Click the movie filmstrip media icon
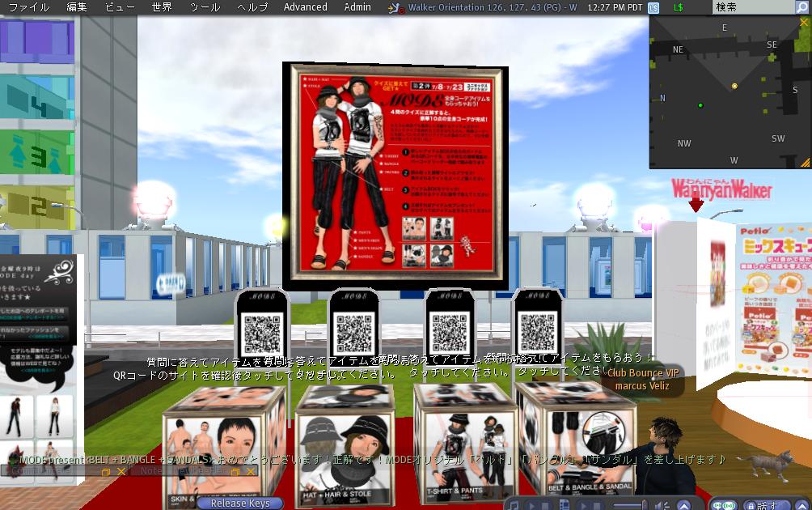This screenshot has width=812, height=510. tap(565, 505)
